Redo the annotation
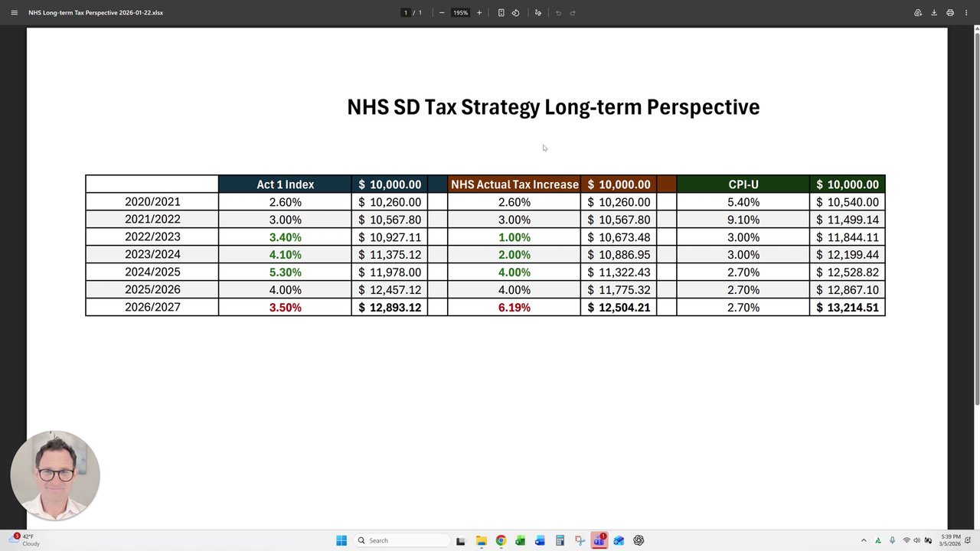 click(572, 12)
